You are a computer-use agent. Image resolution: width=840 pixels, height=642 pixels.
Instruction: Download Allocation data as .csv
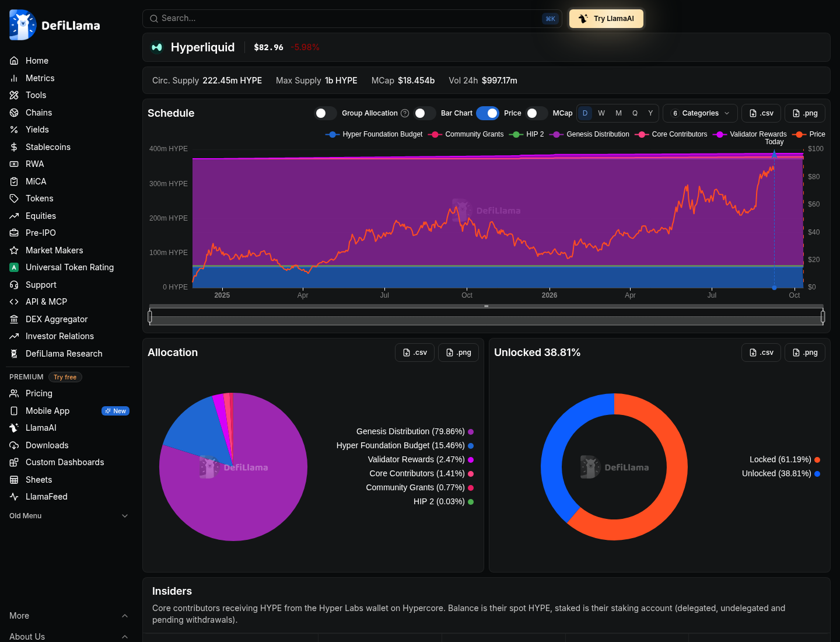[x=415, y=353]
